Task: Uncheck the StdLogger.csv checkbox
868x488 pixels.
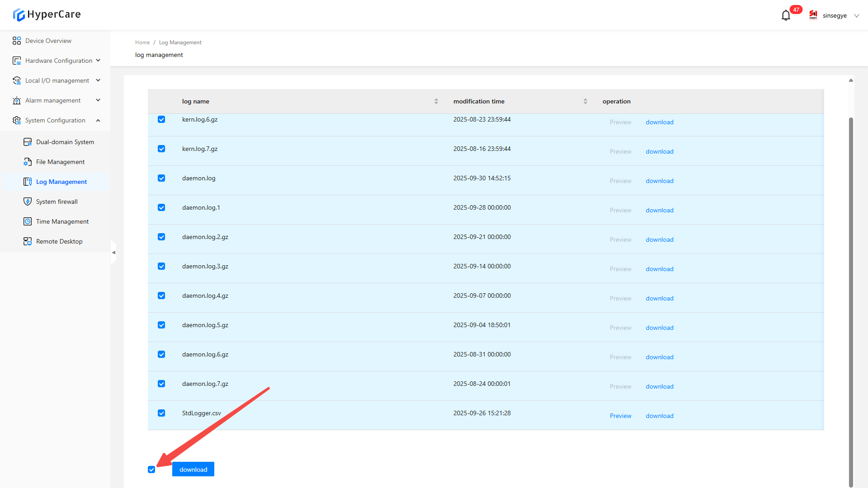Action: (x=161, y=413)
